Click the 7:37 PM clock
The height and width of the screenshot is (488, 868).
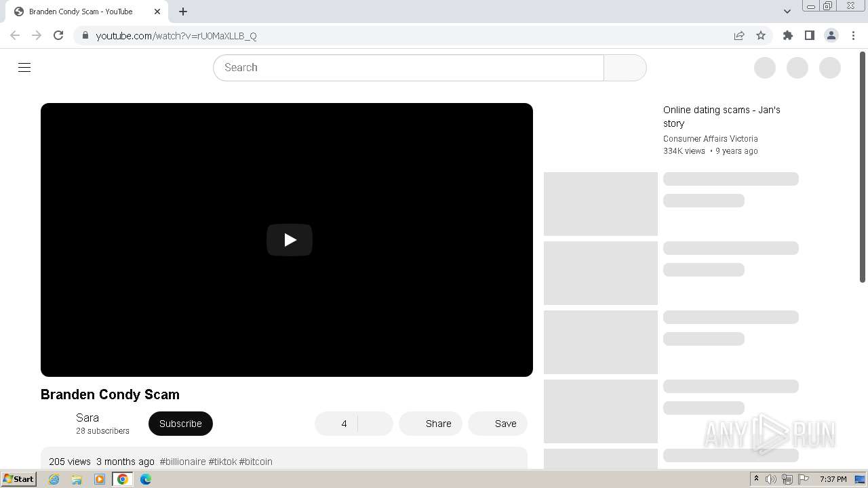(833, 479)
